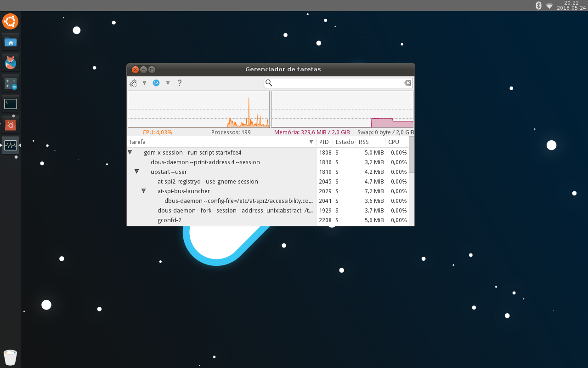This screenshot has height=368, width=588.
Task: Sort processes by the PID column header
Action: 324,142
